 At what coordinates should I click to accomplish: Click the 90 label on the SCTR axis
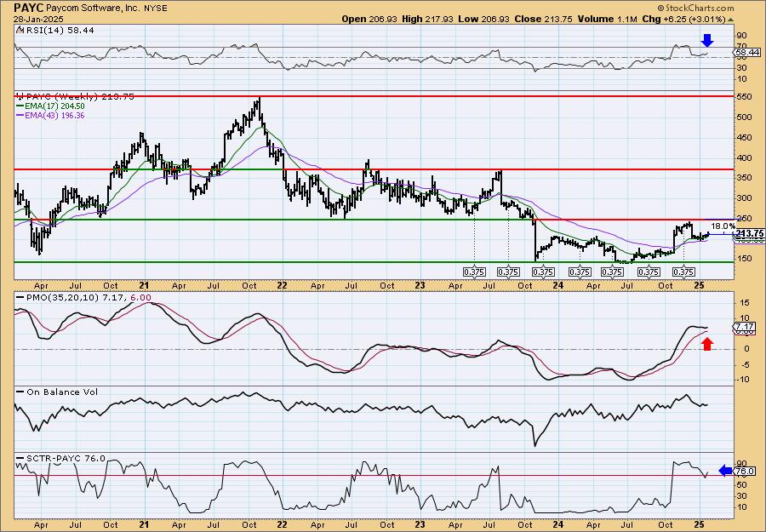click(741, 463)
